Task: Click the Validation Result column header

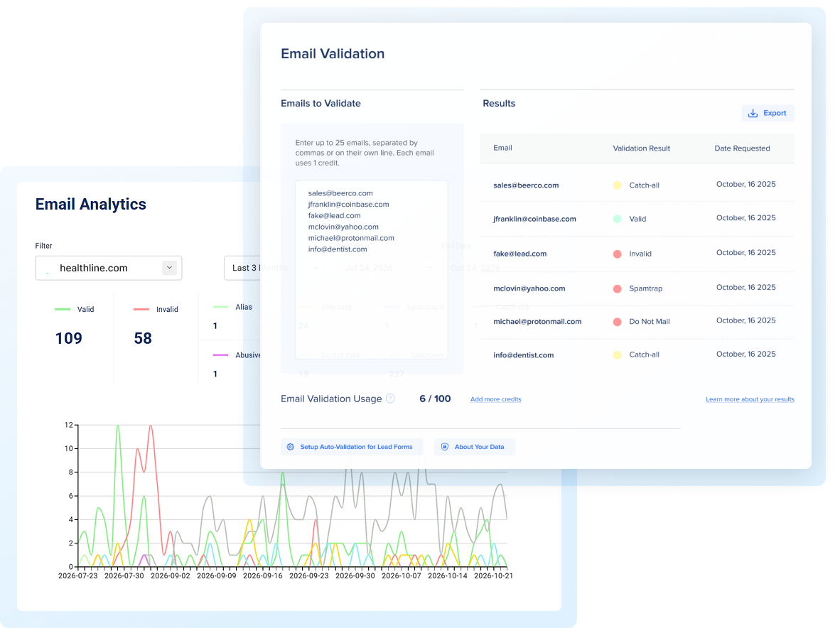Action: click(641, 148)
